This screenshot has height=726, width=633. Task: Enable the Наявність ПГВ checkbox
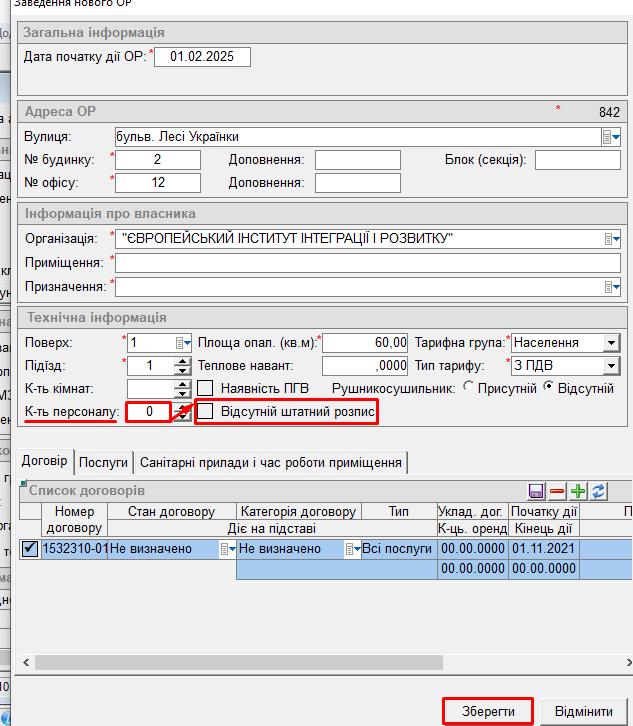(206, 388)
